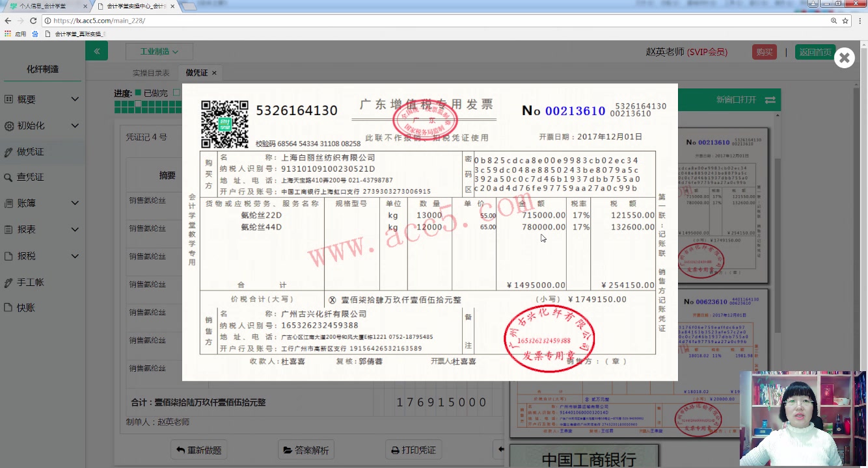This screenshot has width=868, height=468.
Task: Click the site info icon in address bar
Action: click(x=48, y=21)
